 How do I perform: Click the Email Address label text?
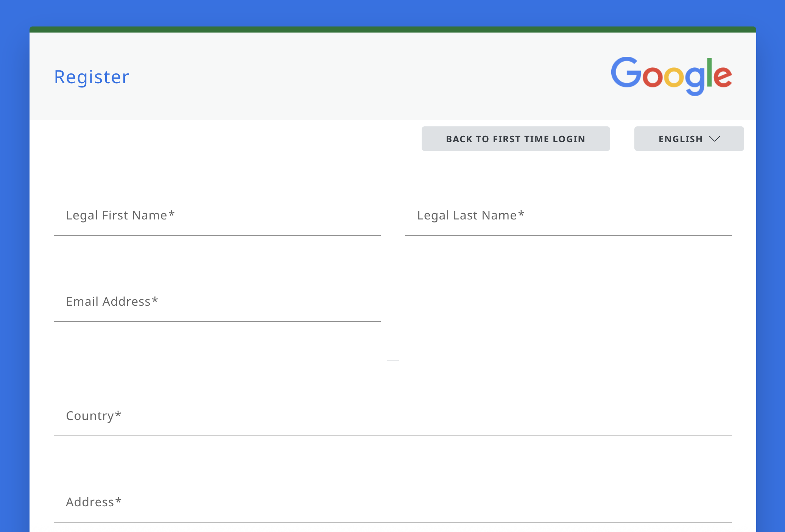pos(112,302)
